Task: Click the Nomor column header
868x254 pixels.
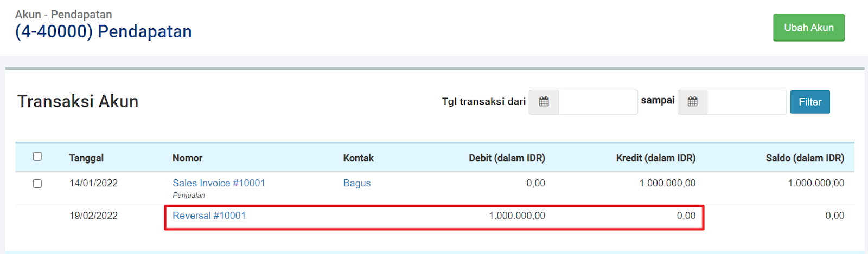Action: click(187, 158)
